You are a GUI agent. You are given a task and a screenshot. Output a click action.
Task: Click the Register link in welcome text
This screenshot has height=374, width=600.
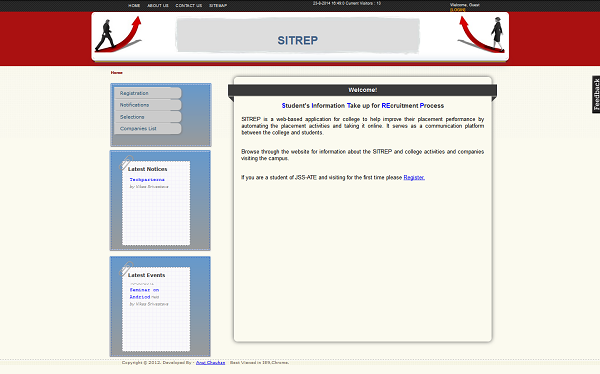pos(414,178)
